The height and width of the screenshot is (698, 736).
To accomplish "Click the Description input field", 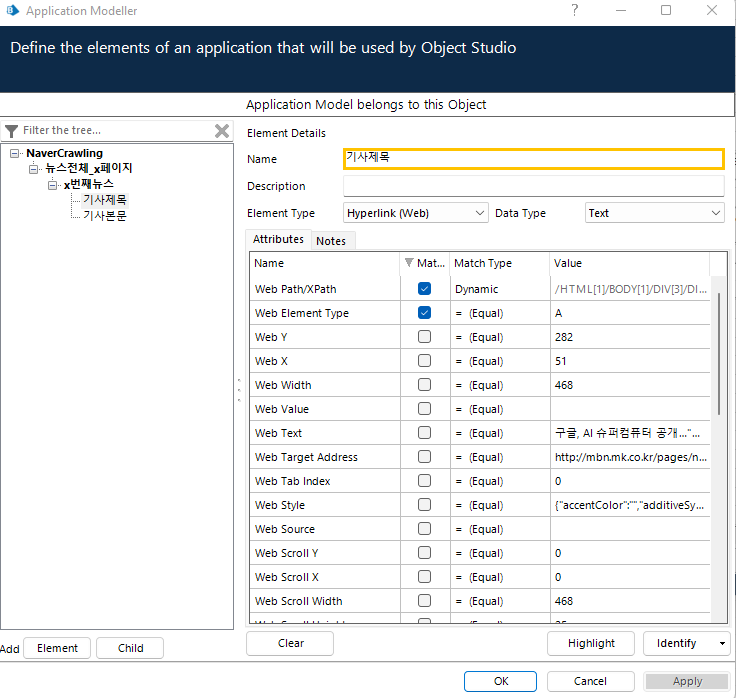I will click(x=533, y=186).
